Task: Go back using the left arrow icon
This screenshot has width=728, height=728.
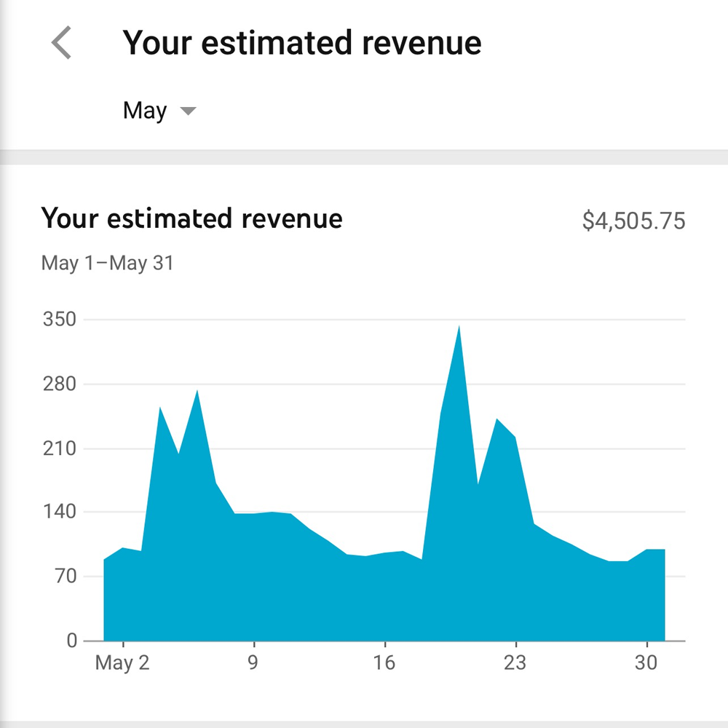Action: [62, 43]
